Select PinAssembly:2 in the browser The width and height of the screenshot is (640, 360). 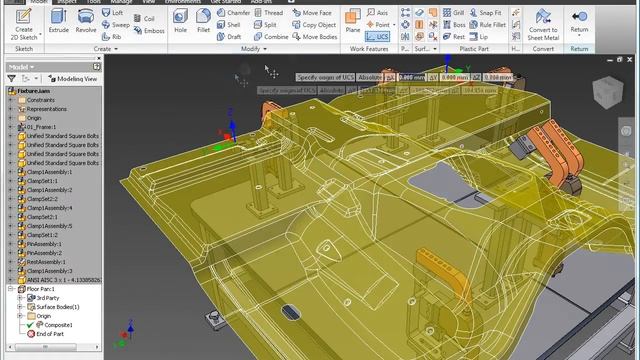pos(44,253)
